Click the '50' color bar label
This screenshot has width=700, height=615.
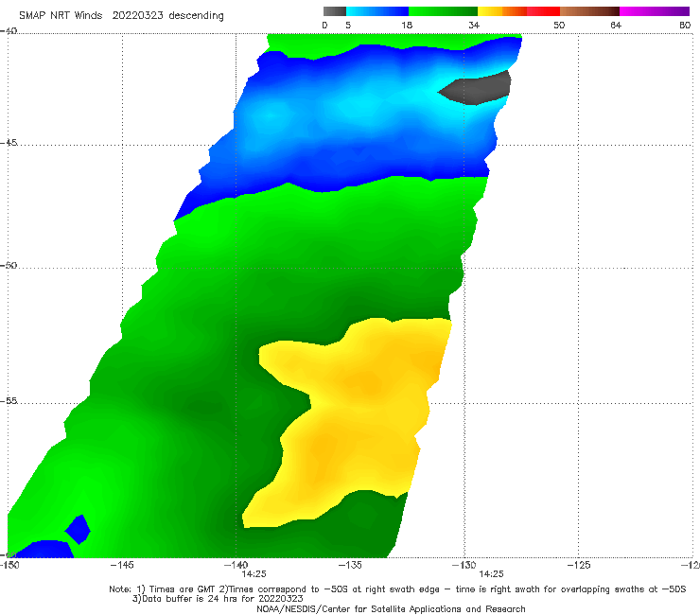[x=559, y=25]
